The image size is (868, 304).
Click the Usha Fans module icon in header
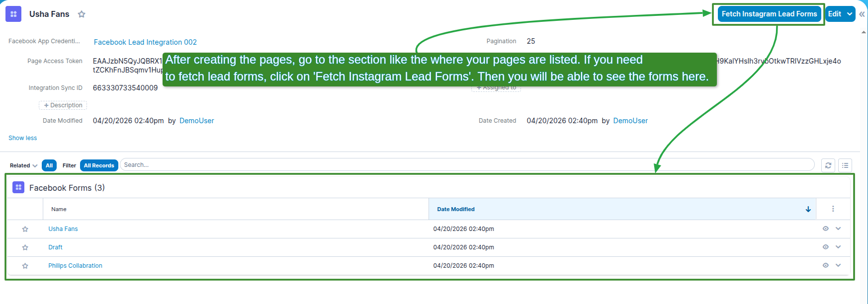[x=13, y=14]
